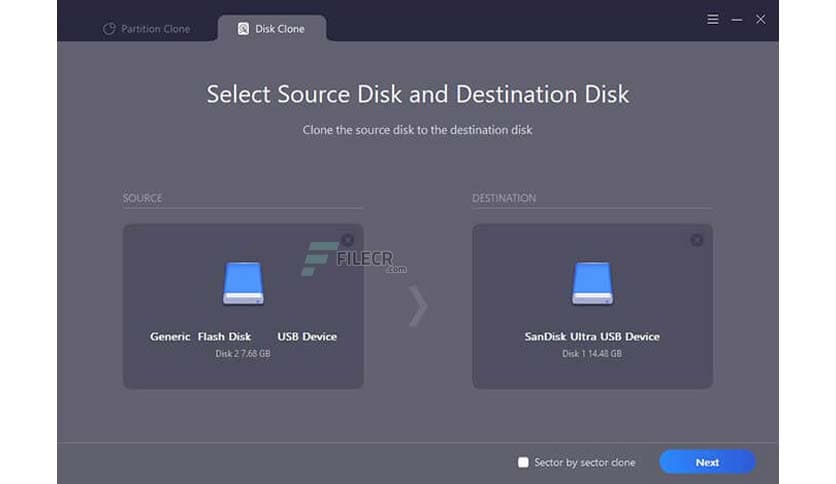Minimize the clone application window

click(x=737, y=19)
